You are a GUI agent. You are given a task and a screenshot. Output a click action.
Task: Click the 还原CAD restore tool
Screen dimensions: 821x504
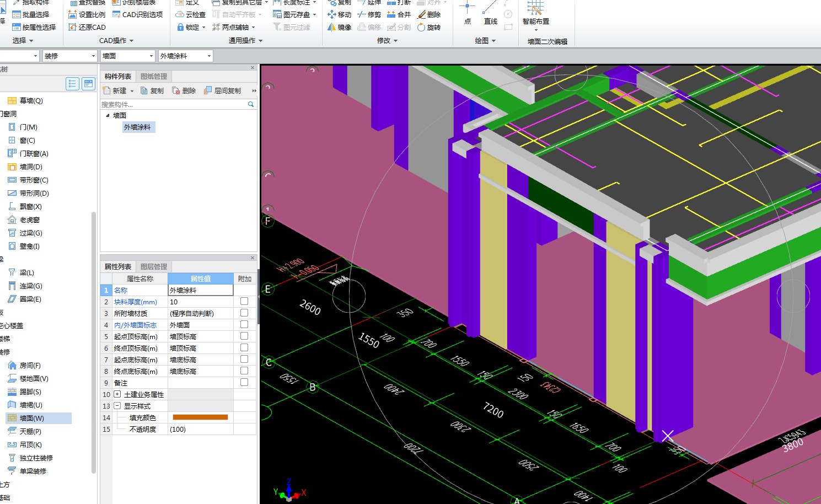(x=87, y=27)
